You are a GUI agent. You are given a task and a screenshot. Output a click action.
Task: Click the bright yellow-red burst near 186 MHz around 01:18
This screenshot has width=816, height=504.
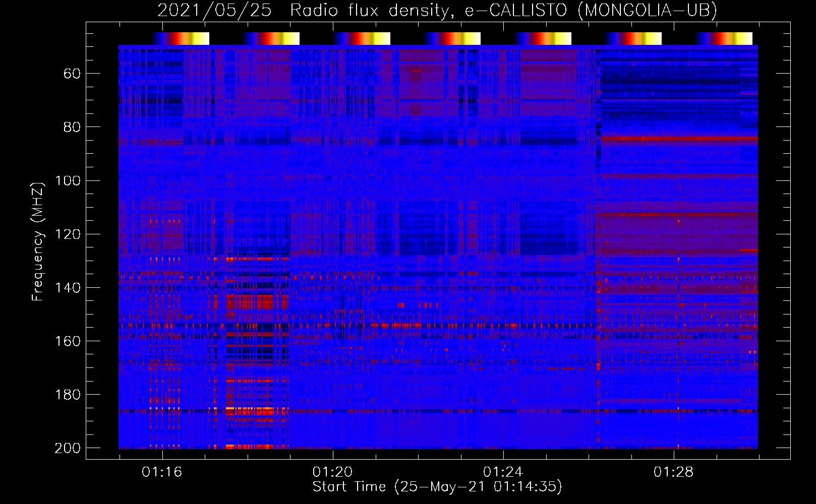click(x=257, y=410)
